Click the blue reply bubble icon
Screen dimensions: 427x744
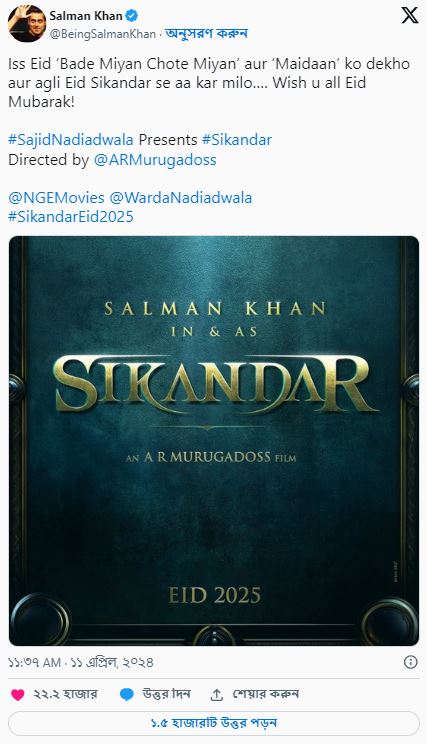tap(127, 695)
